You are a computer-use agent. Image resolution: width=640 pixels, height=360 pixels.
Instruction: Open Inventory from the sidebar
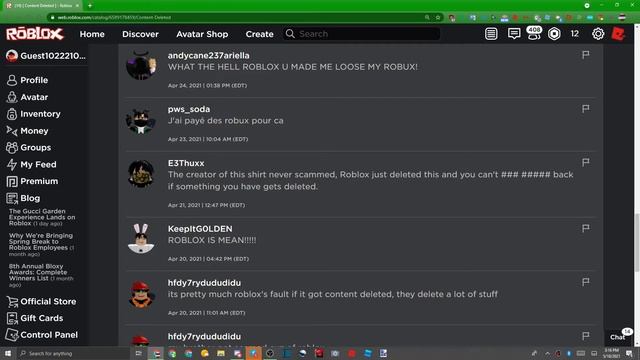click(33, 114)
